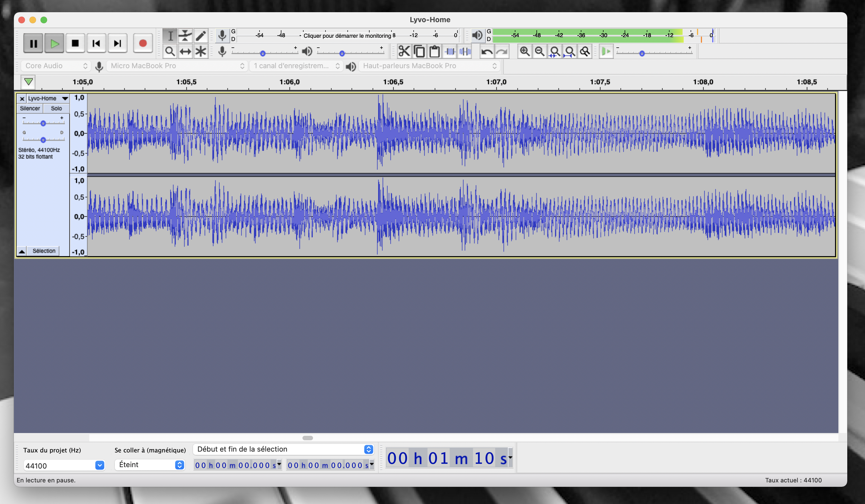This screenshot has width=865, height=504.
Task: Click Fit selection to width icon
Action: (x=555, y=52)
